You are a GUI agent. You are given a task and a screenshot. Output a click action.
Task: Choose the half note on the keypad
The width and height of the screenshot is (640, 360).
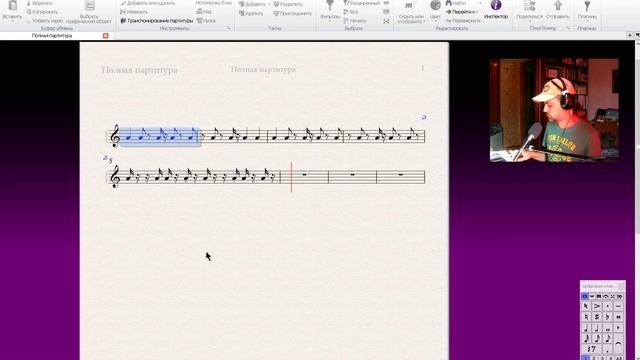click(x=597, y=328)
